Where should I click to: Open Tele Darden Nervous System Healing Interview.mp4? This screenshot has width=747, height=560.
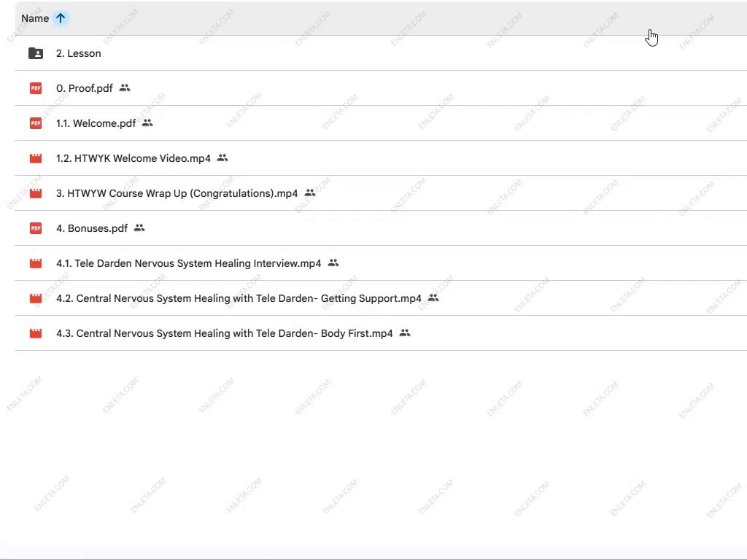click(x=188, y=263)
